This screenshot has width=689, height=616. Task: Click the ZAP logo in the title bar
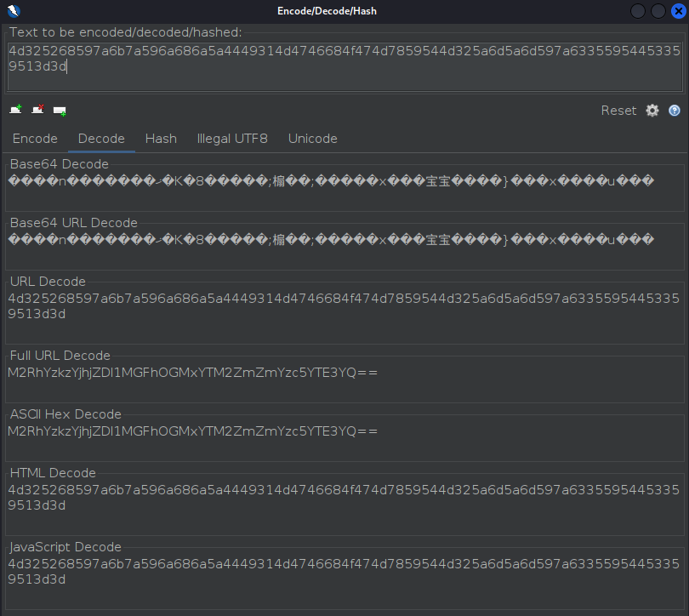click(x=12, y=11)
